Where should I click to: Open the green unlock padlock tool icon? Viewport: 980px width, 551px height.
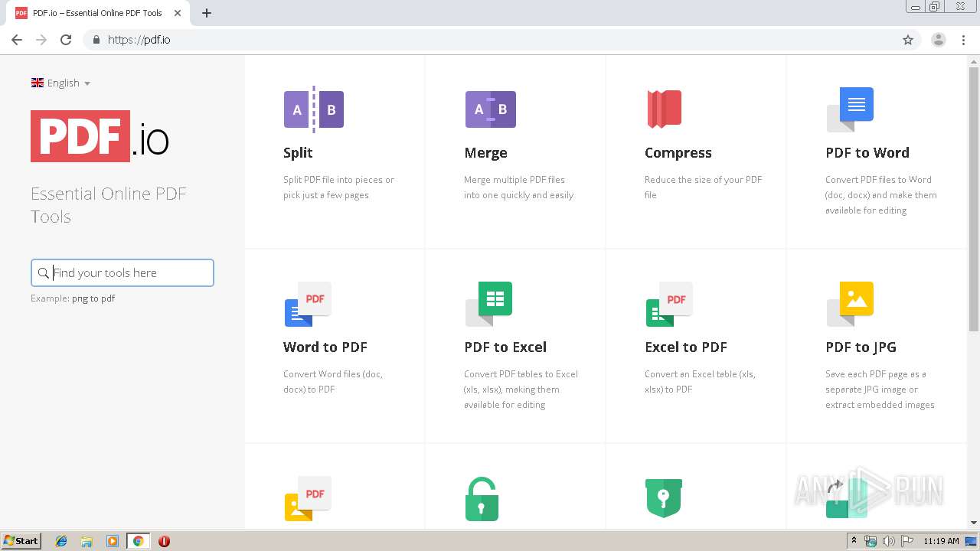482,499
